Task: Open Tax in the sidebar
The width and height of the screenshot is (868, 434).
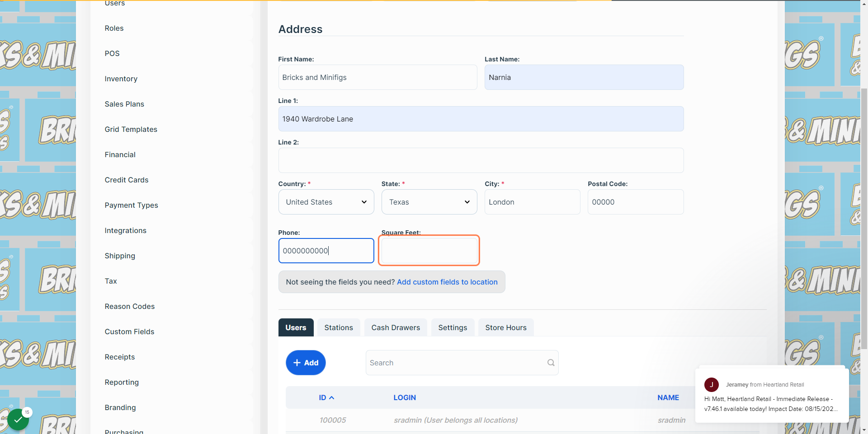Action: click(111, 281)
